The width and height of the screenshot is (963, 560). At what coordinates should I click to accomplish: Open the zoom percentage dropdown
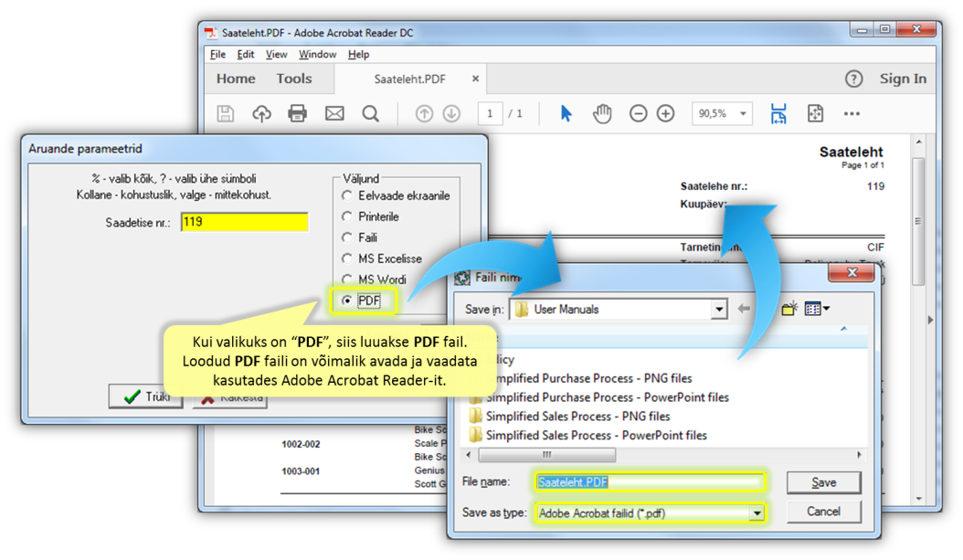pos(743,113)
